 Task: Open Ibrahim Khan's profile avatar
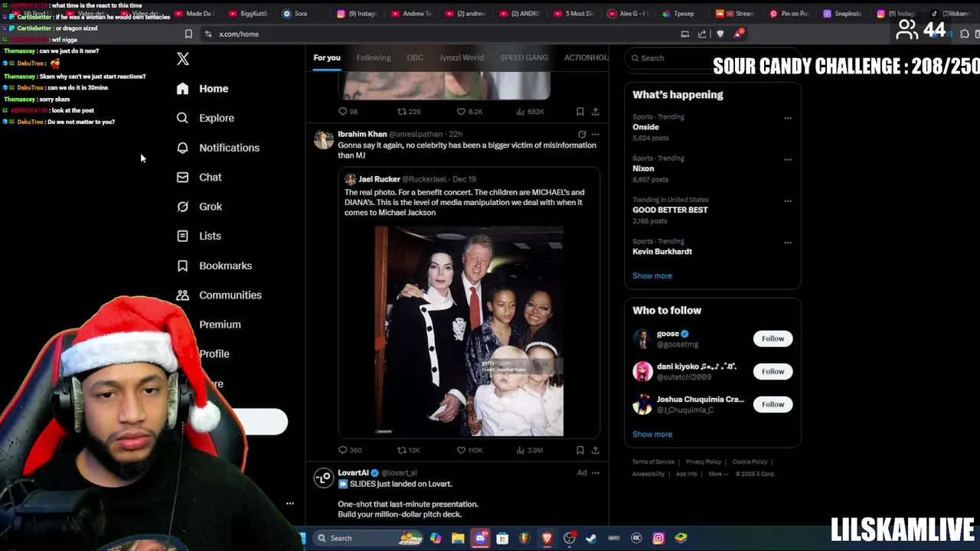point(323,139)
